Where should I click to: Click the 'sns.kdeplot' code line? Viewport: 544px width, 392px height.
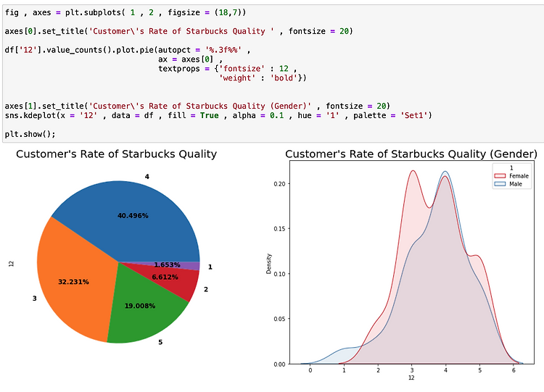(x=218, y=115)
